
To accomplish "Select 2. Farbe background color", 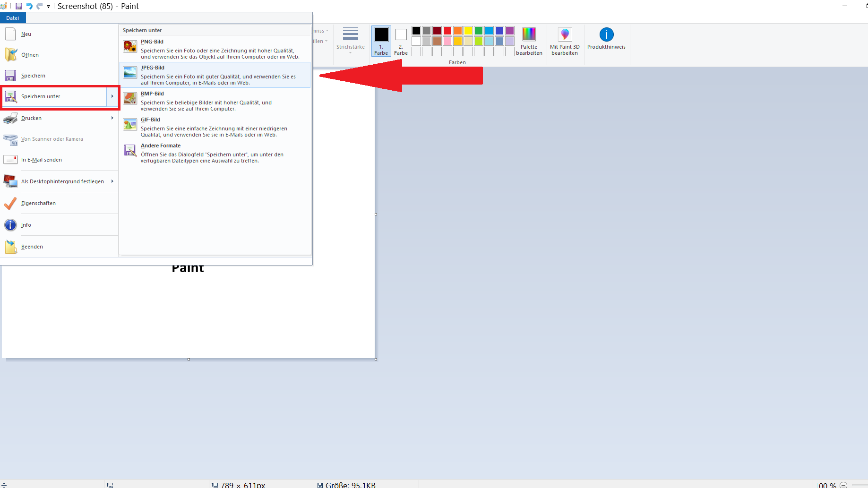I will point(401,41).
